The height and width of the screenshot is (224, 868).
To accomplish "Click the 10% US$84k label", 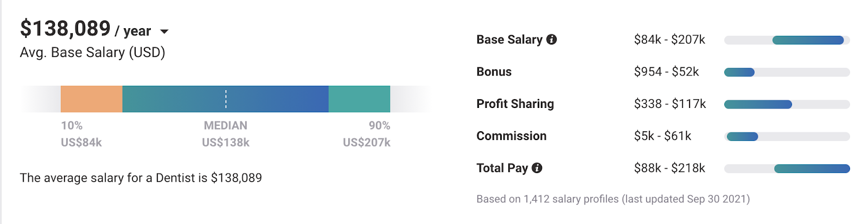I will [x=81, y=134].
